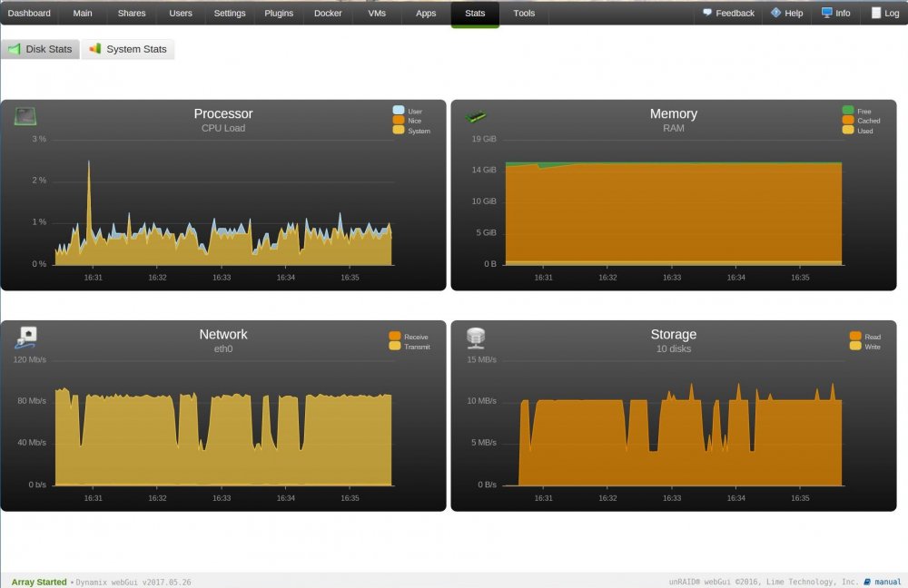Screen dimensions: 908x588
Task: Click the Memory chart title
Action: click(x=674, y=113)
